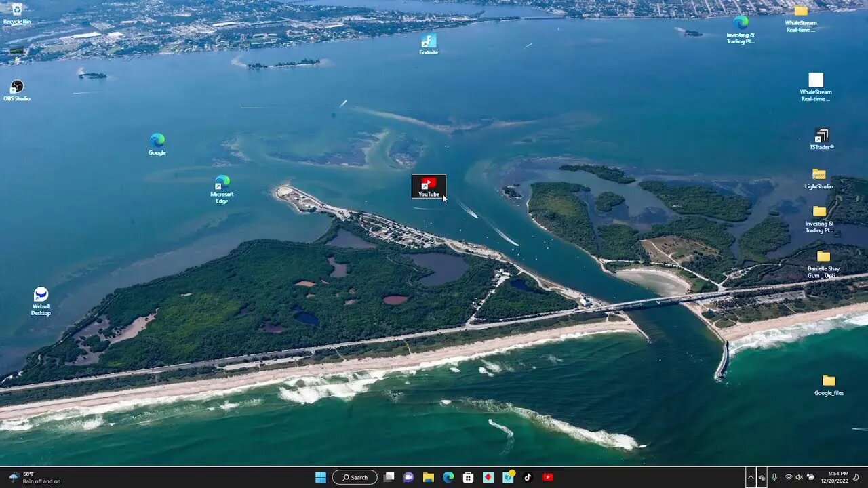Open the Windows Start menu
This screenshot has height=488, width=868.
click(x=321, y=477)
